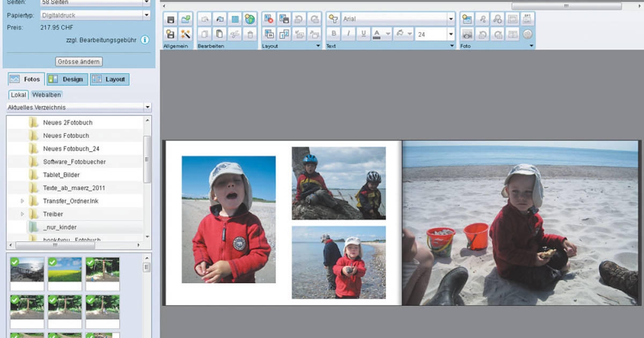Expand the Text toolbar group arrow

[x=452, y=46]
